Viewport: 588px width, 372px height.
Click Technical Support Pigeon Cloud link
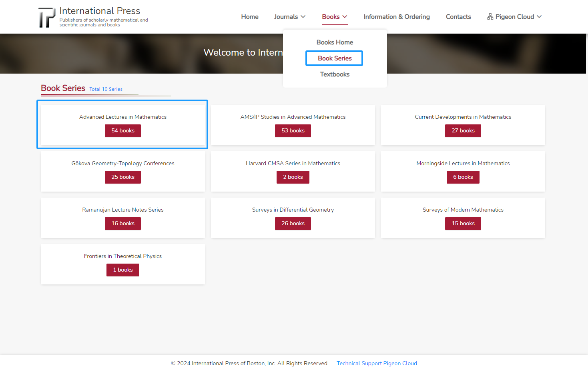tap(377, 363)
